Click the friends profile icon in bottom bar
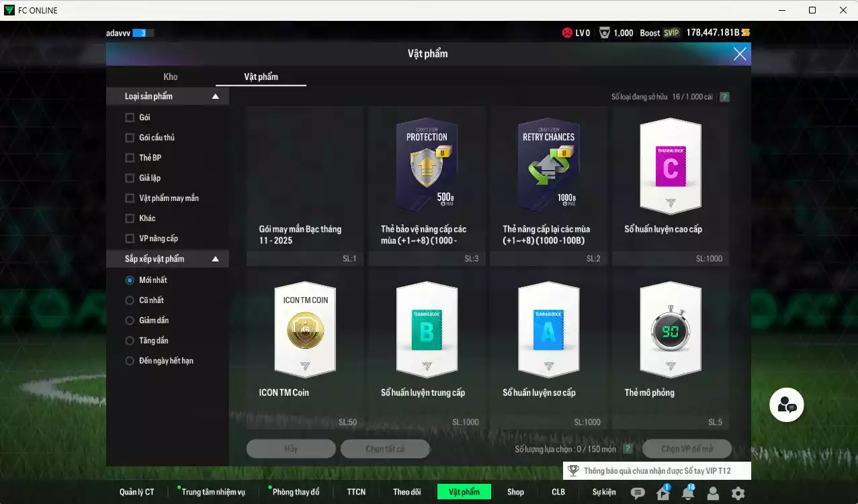Screen dimensions: 858x504 [x=713, y=493]
